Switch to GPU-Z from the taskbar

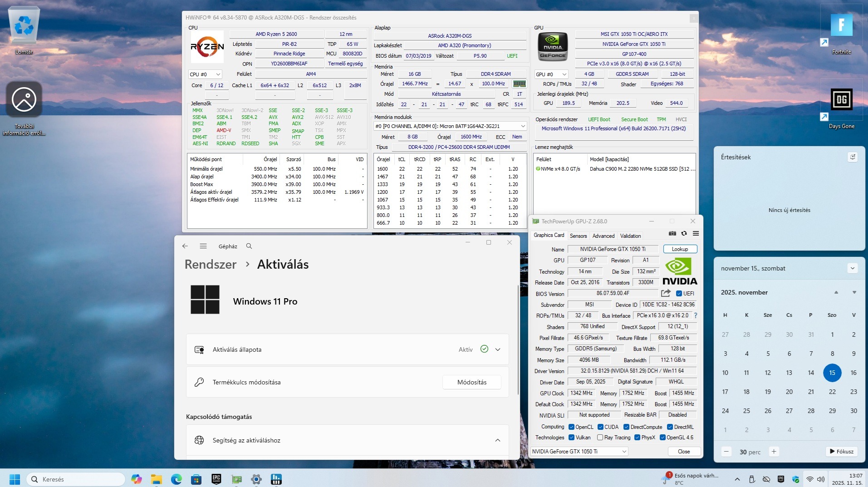coord(236,479)
